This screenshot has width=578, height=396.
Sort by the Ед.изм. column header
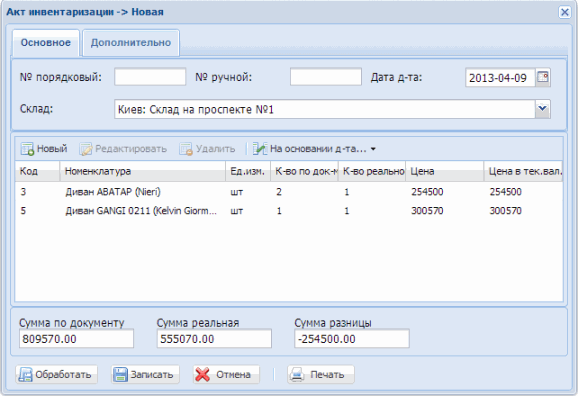click(248, 171)
